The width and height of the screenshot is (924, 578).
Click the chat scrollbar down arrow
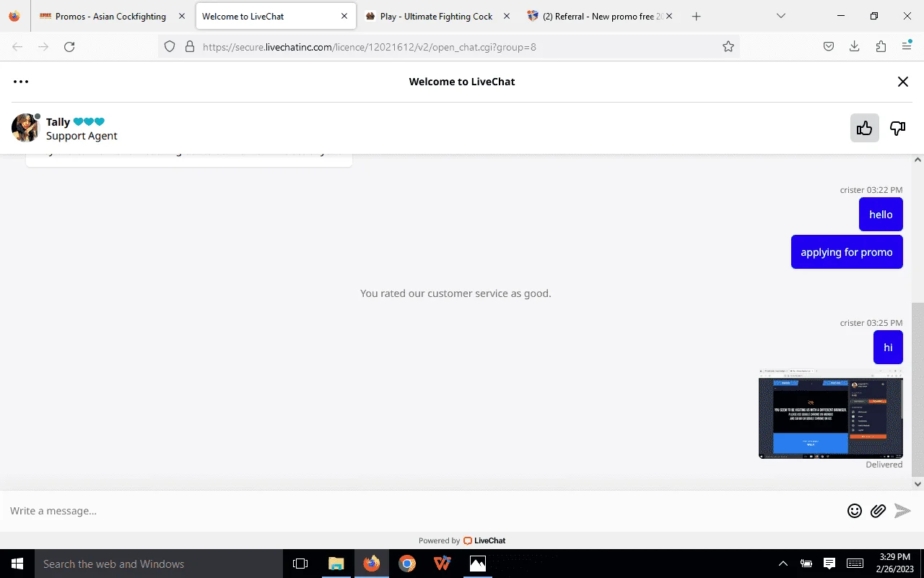click(x=918, y=484)
